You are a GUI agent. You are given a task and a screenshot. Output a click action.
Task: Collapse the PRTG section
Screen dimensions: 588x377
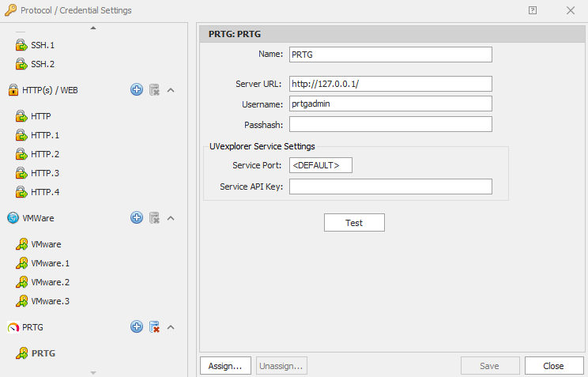(x=171, y=327)
